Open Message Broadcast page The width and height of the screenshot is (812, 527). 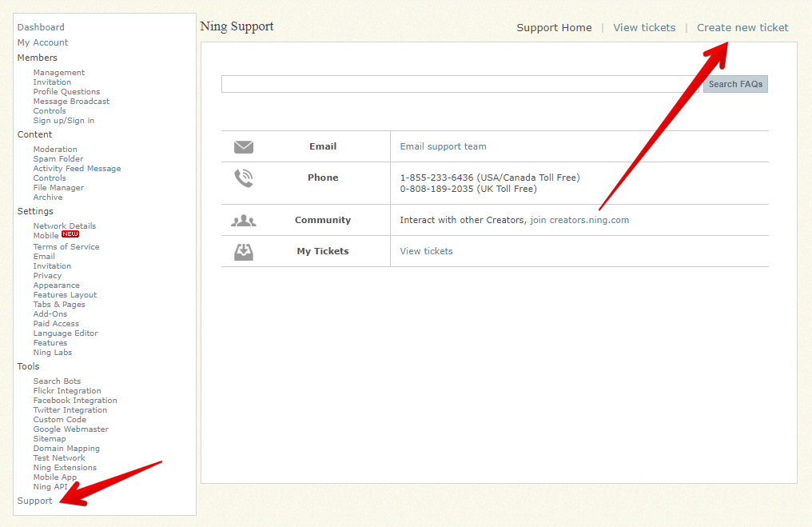pyautogui.click(x=71, y=102)
